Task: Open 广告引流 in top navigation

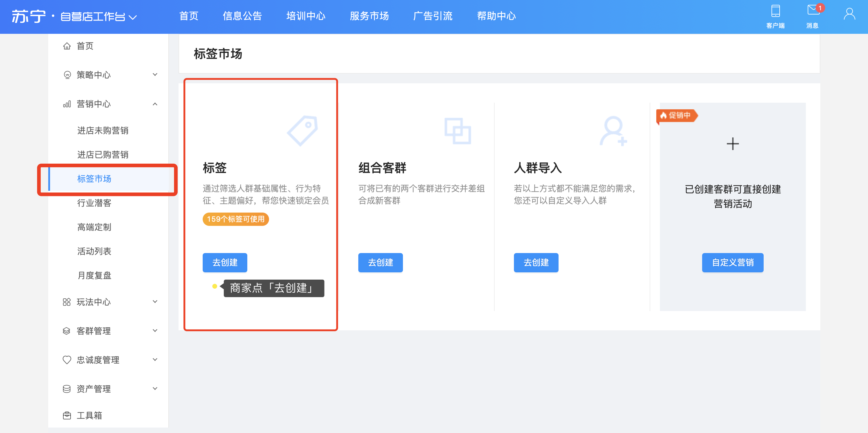Action: click(433, 16)
